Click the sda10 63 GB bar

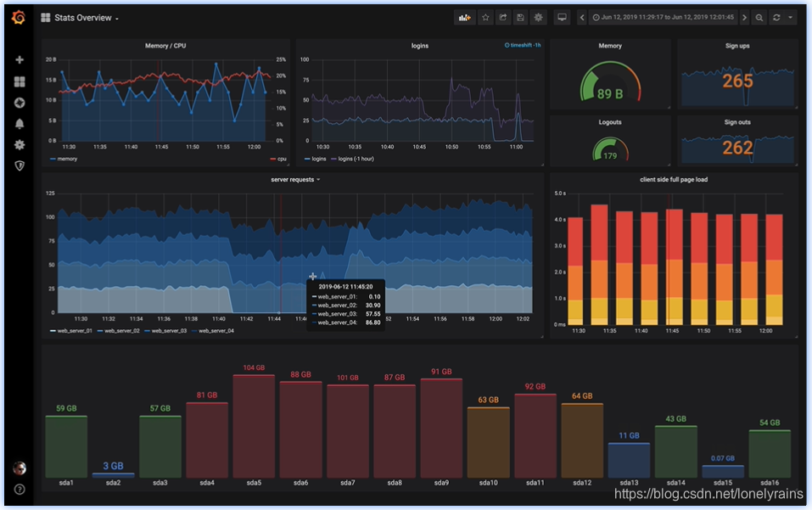coord(489,442)
